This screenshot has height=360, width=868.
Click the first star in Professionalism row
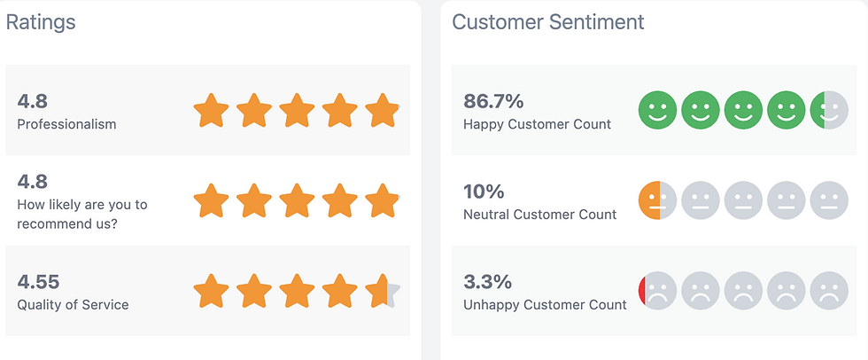click(211, 111)
